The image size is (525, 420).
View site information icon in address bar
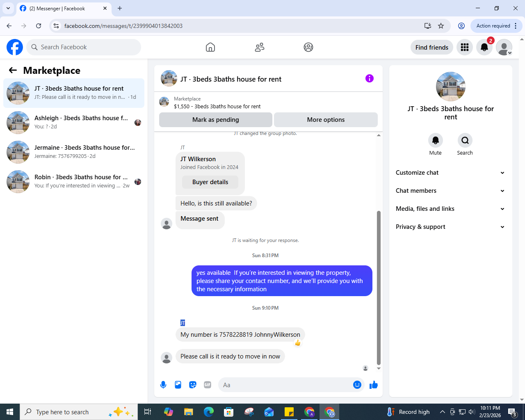tap(57, 26)
